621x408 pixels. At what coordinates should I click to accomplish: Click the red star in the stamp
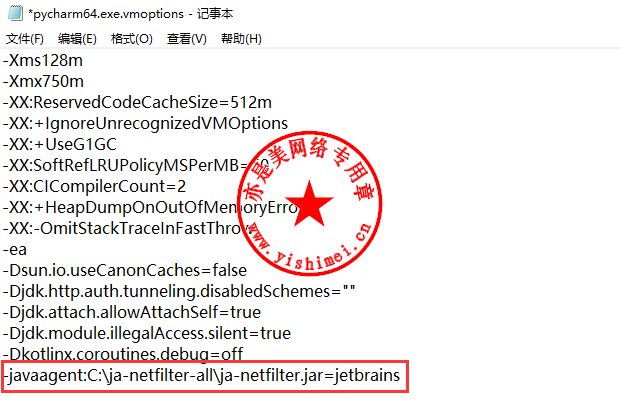[309, 205]
